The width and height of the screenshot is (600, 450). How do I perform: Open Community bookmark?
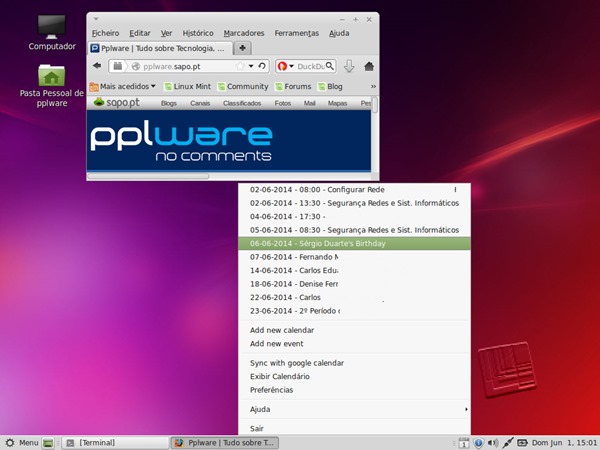[x=243, y=86]
